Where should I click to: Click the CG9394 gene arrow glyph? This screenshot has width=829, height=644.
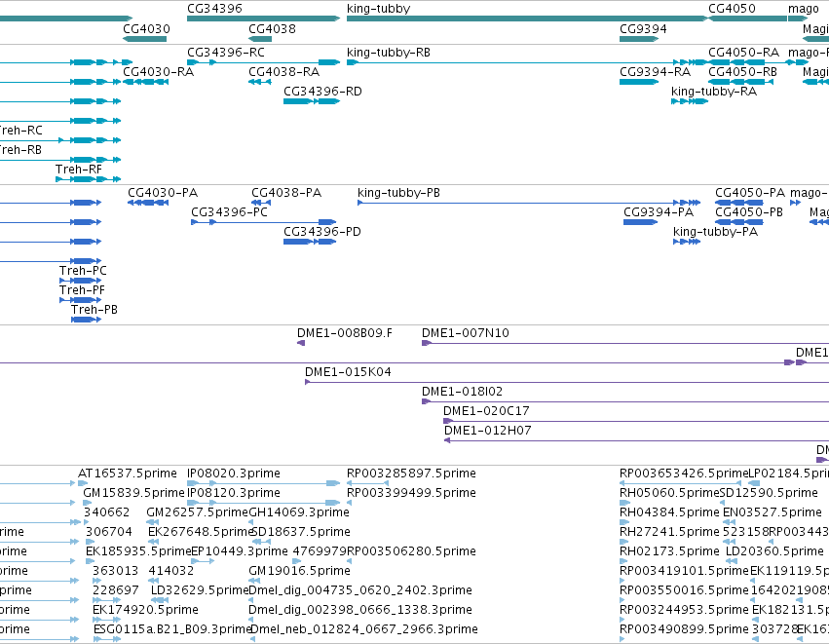pos(639,39)
